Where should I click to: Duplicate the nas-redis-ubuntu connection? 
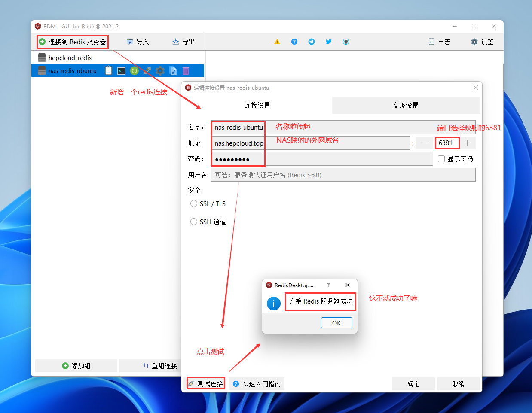pos(173,71)
